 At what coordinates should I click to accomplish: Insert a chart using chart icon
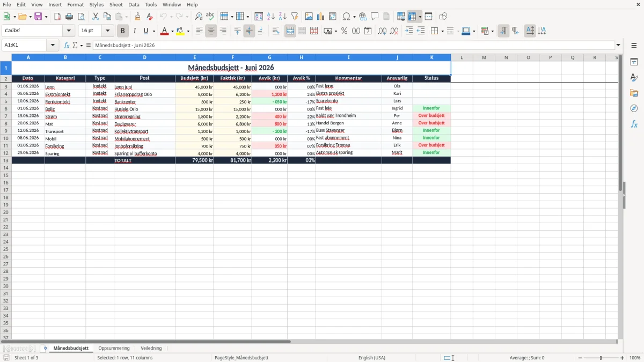point(320,17)
